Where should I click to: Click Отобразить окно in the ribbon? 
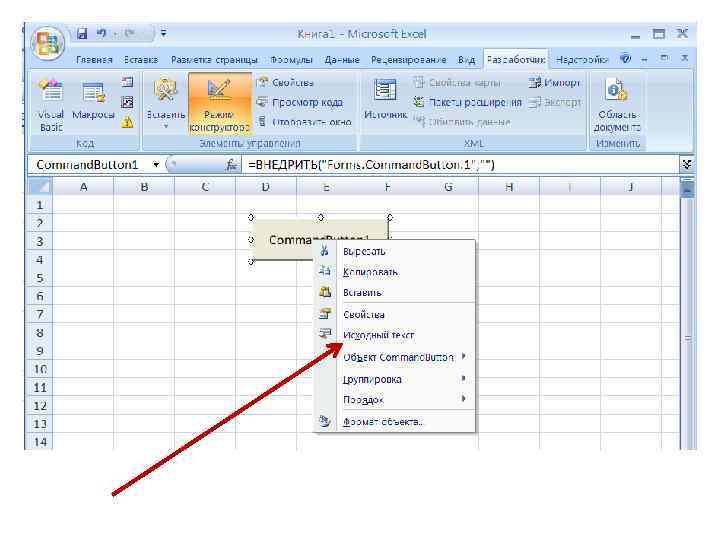click(x=304, y=122)
